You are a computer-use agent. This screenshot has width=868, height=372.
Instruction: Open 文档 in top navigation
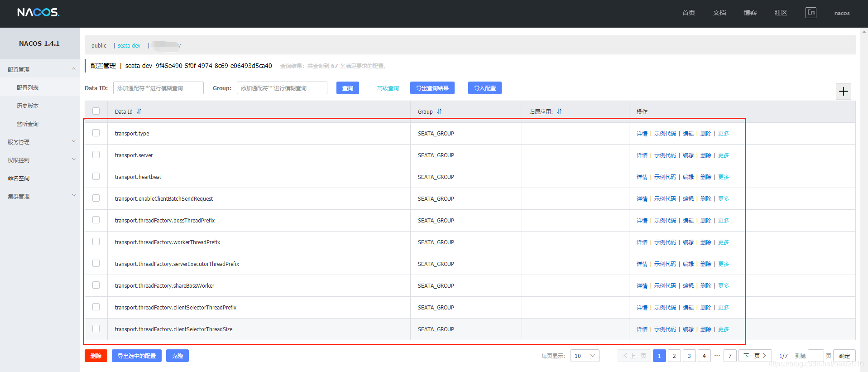(719, 13)
